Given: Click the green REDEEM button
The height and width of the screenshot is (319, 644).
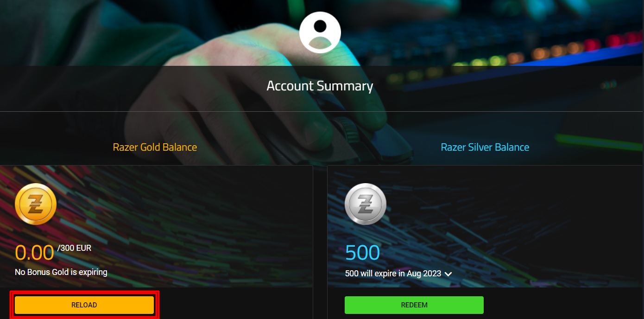Looking at the screenshot, I should pyautogui.click(x=414, y=305).
